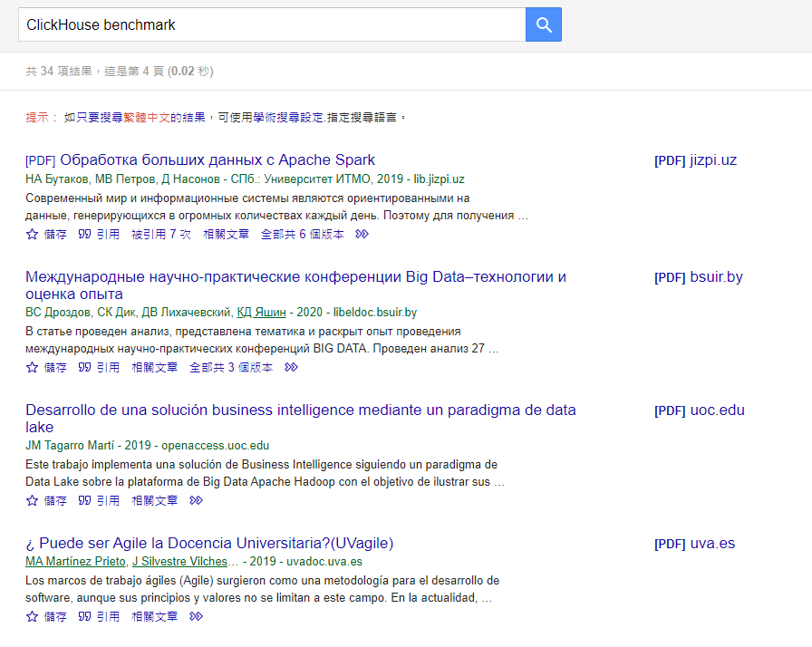Click 相關文章 for Big Data conference result
The height and width of the screenshot is (647, 812).
[x=154, y=367]
